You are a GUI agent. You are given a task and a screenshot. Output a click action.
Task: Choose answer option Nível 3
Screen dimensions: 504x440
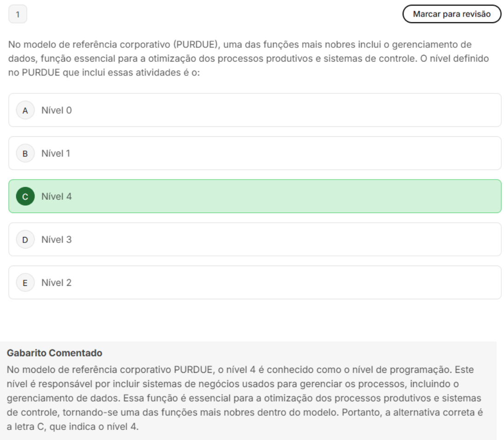[x=255, y=239]
